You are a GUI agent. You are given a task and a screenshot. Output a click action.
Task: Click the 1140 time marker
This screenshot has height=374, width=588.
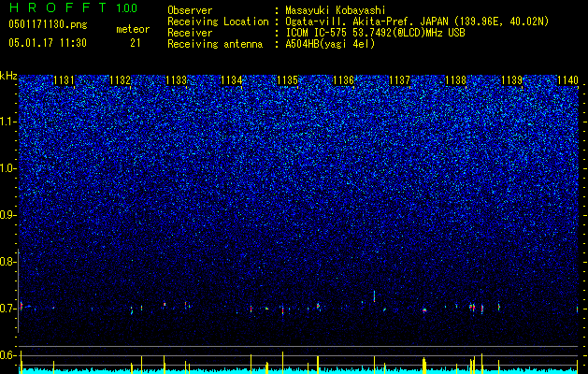pyautogui.click(x=567, y=80)
